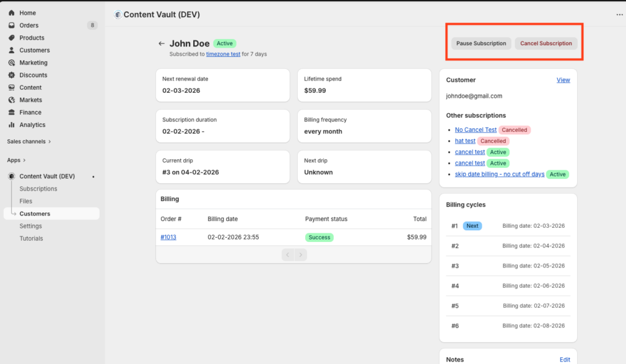Image resolution: width=626 pixels, height=364 pixels.
Task: Open the Settings page under Content Vault
Action: point(31,226)
